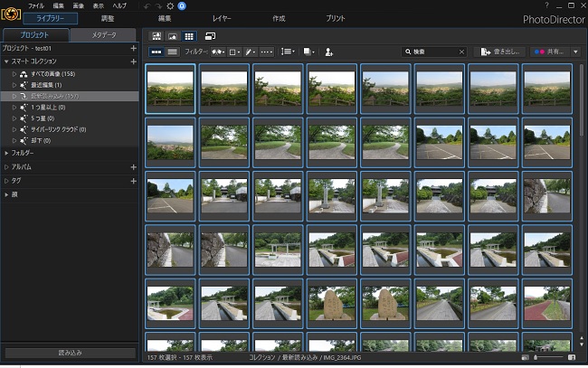This screenshot has height=368, width=588.
Task: Open the secondary monitor display icon
Action: (x=211, y=35)
